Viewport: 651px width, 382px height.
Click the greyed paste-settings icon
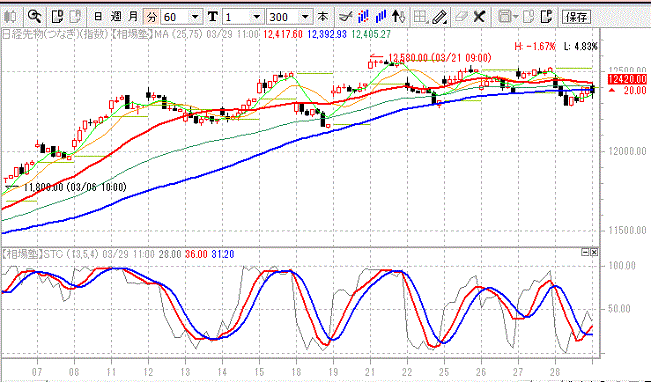(75, 17)
